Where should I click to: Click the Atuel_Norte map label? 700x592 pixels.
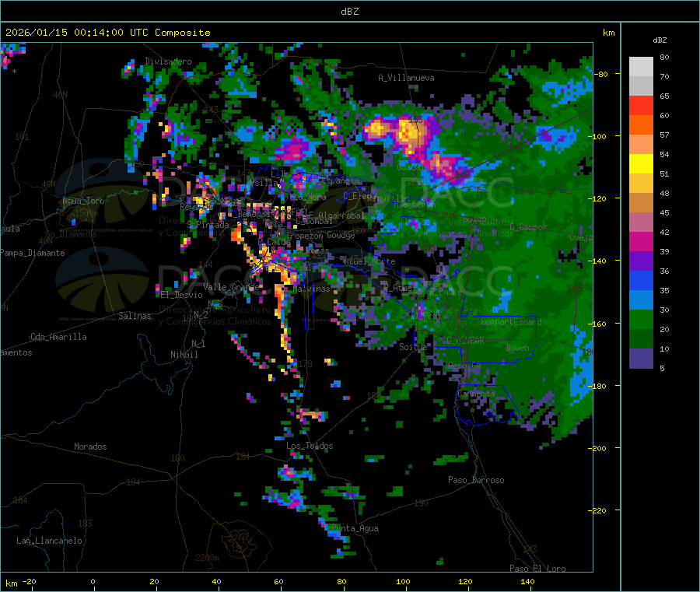pyautogui.click(x=369, y=261)
